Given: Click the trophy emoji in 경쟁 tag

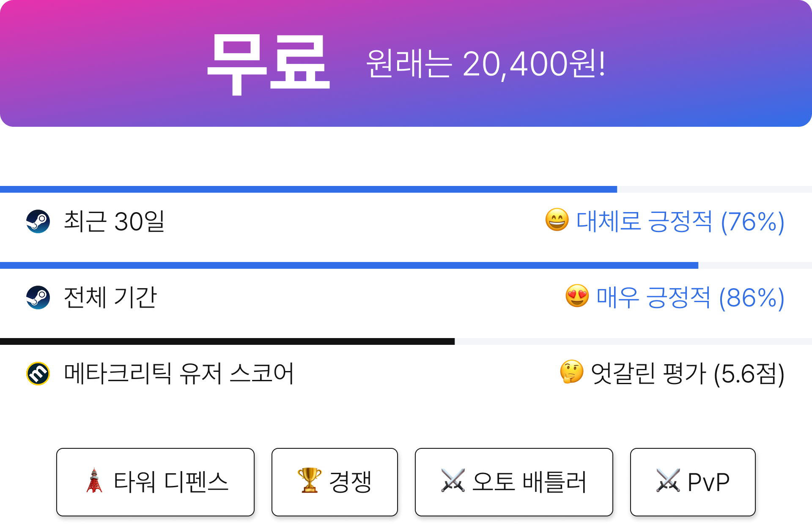Looking at the screenshot, I should coord(310,480).
